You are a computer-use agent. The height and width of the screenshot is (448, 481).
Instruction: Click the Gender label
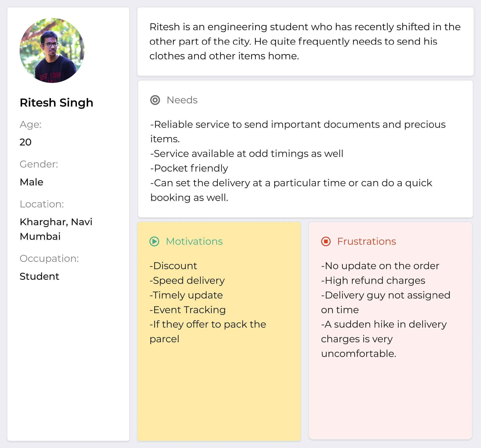click(x=39, y=164)
